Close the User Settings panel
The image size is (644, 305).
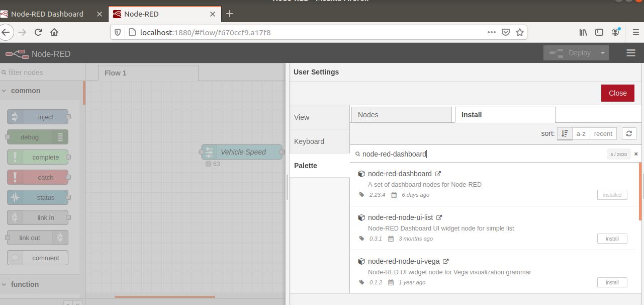618,93
